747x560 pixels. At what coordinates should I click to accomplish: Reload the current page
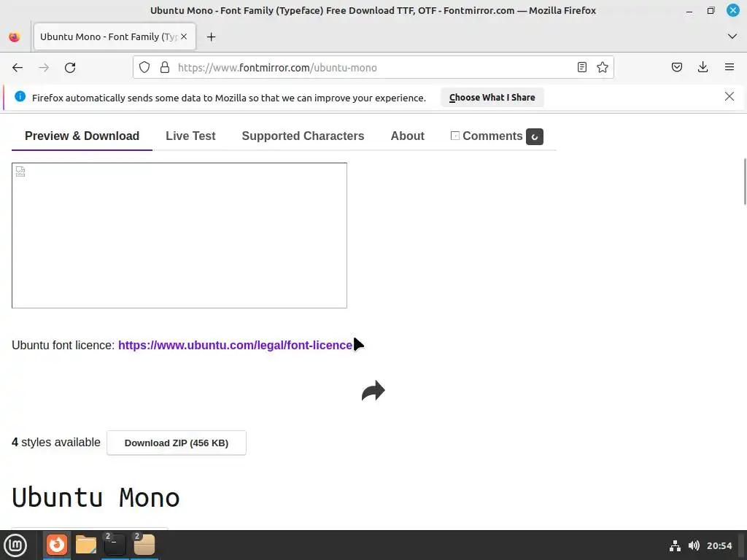(70, 68)
